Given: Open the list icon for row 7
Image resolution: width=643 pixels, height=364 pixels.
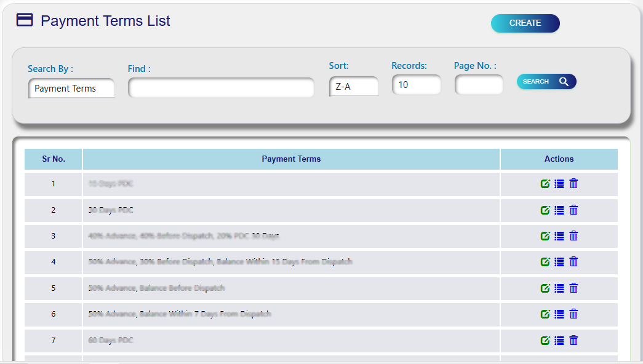Looking at the screenshot, I should coord(559,340).
